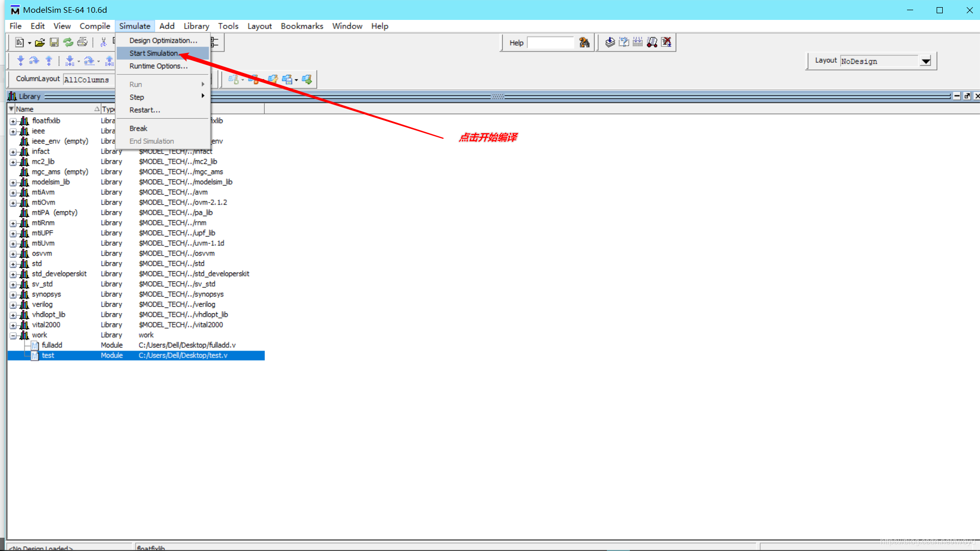The height and width of the screenshot is (551, 980).
Task: Click the Step Over curved arrow icon
Action: pos(34,61)
